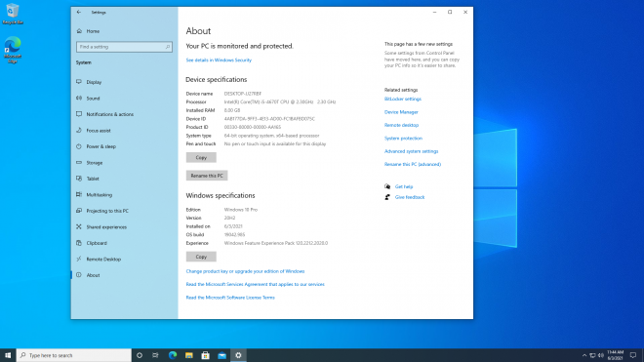The height and width of the screenshot is (362, 644).
Task: Click the search magnifier in Find a setting
Action: 168,47
